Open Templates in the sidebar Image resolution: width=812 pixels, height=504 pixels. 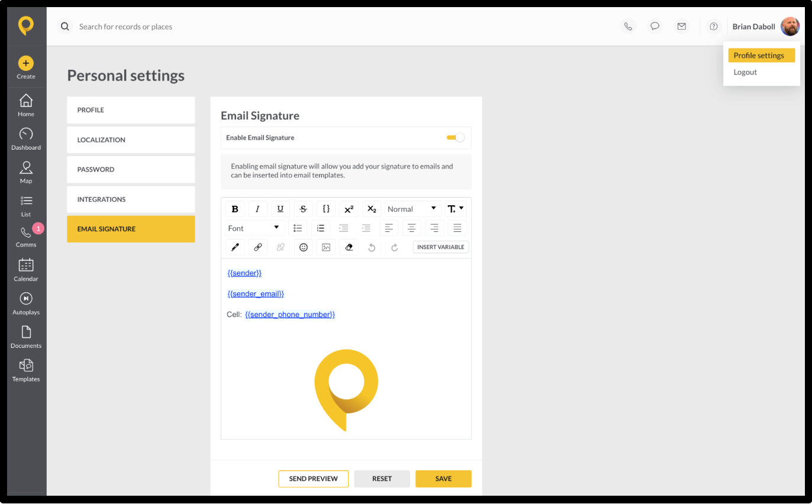point(26,370)
